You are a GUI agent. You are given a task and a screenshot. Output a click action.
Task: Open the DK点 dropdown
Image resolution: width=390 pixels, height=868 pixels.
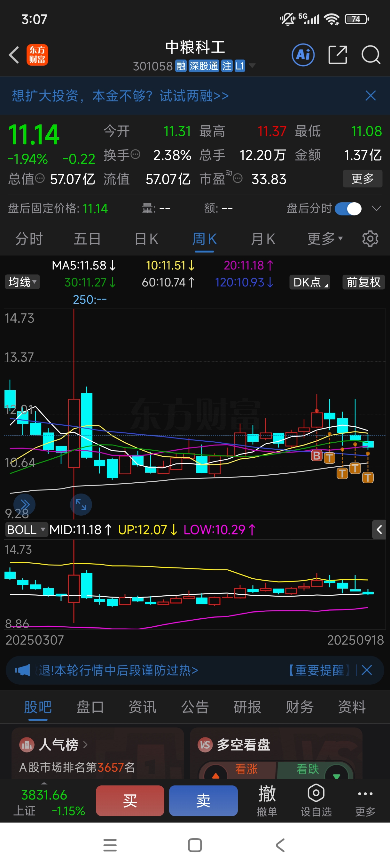309,282
